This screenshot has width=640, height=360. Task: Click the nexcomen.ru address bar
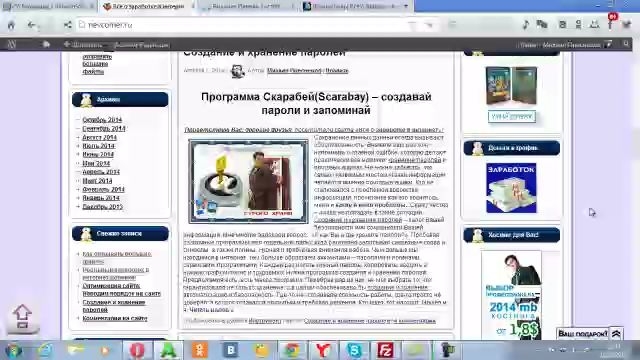(245, 25)
